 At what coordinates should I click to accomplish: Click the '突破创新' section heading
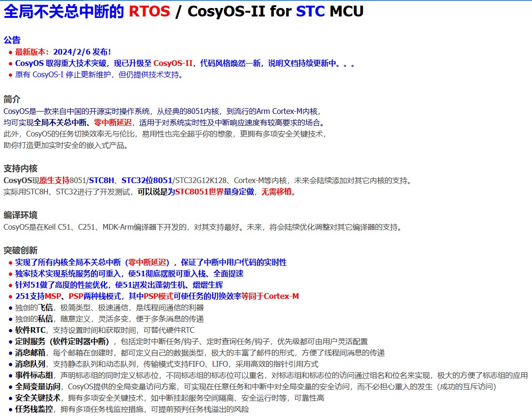click(x=20, y=250)
